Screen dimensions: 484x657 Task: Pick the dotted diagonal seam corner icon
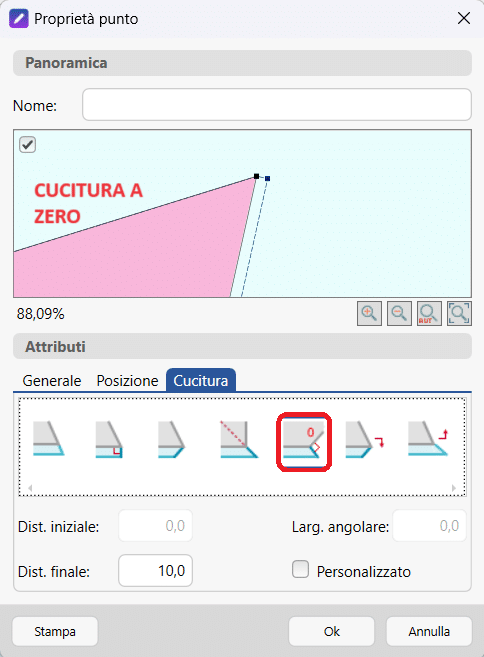click(239, 439)
